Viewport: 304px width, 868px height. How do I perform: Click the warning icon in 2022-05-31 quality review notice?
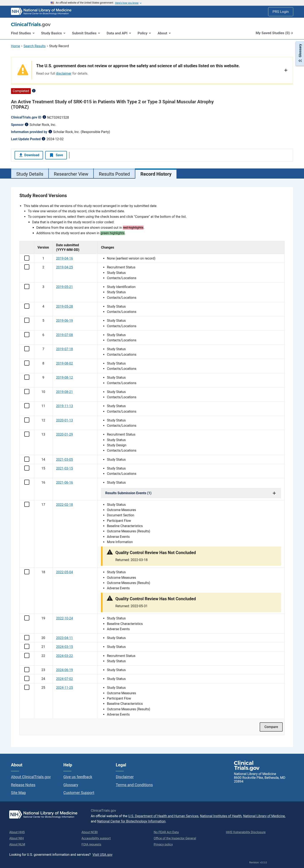click(x=110, y=598)
